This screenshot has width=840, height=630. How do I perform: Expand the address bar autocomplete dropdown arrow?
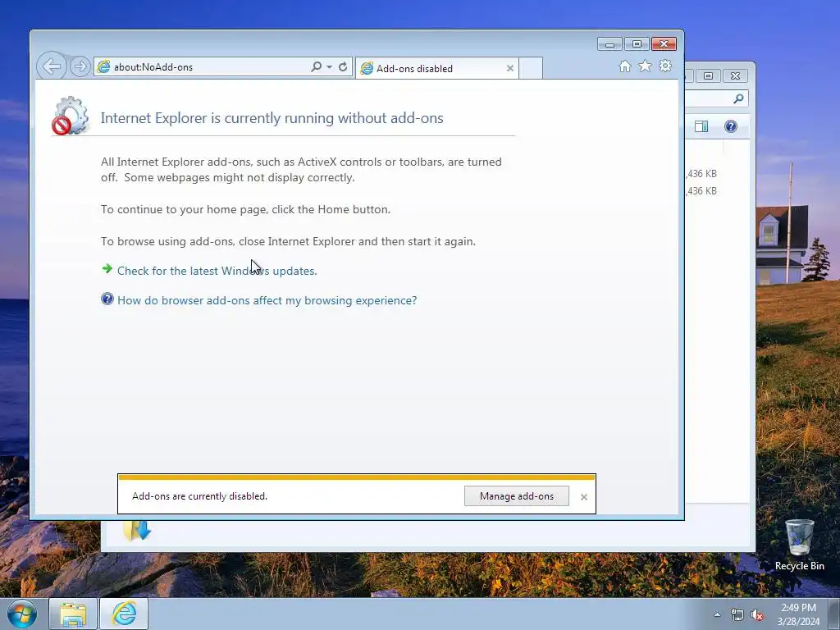[329, 67]
